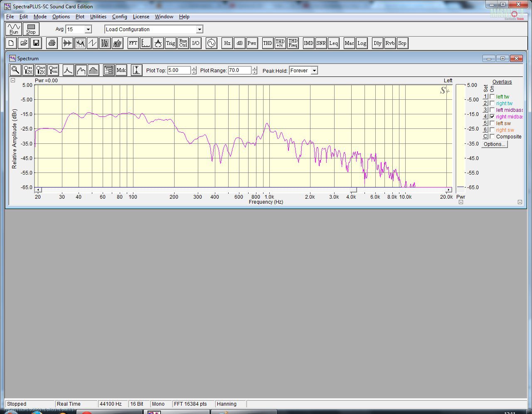The width and height of the screenshot is (532, 414).
Task: Open the Utilities menu
Action: (x=98, y=17)
